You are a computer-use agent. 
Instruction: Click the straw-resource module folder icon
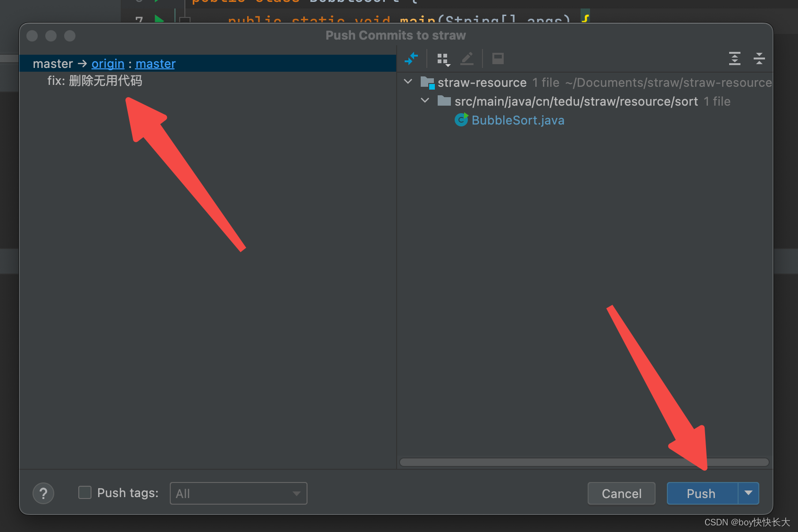(x=427, y=83)
